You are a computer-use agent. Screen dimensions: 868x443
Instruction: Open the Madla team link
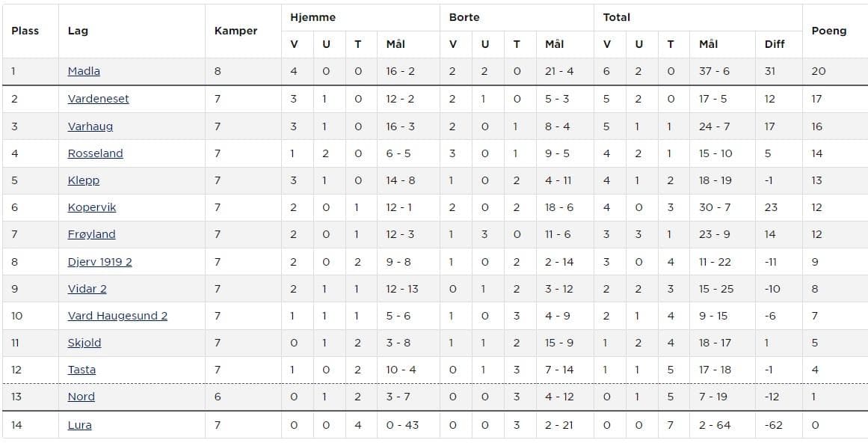[84, 71]
